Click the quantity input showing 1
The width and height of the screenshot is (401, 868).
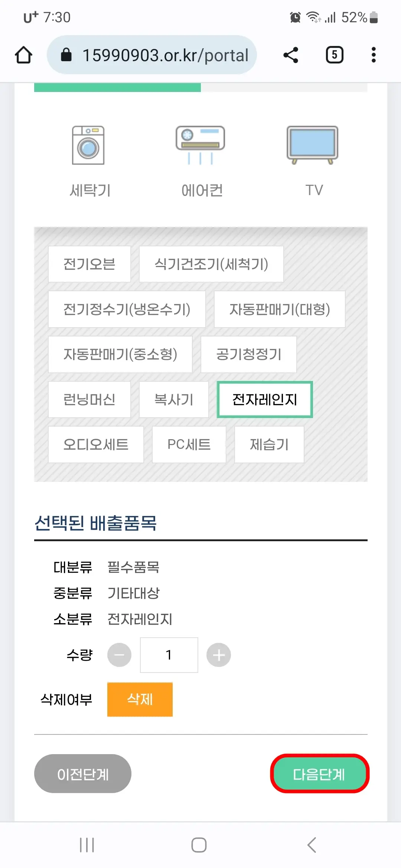pos(169,654)
